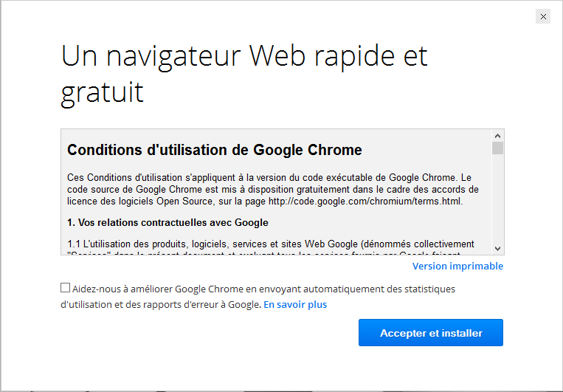Click the 'Conditions d'utilisation de Google Chrome' heading
Screen dimensions: 563x392
(215, 151)
